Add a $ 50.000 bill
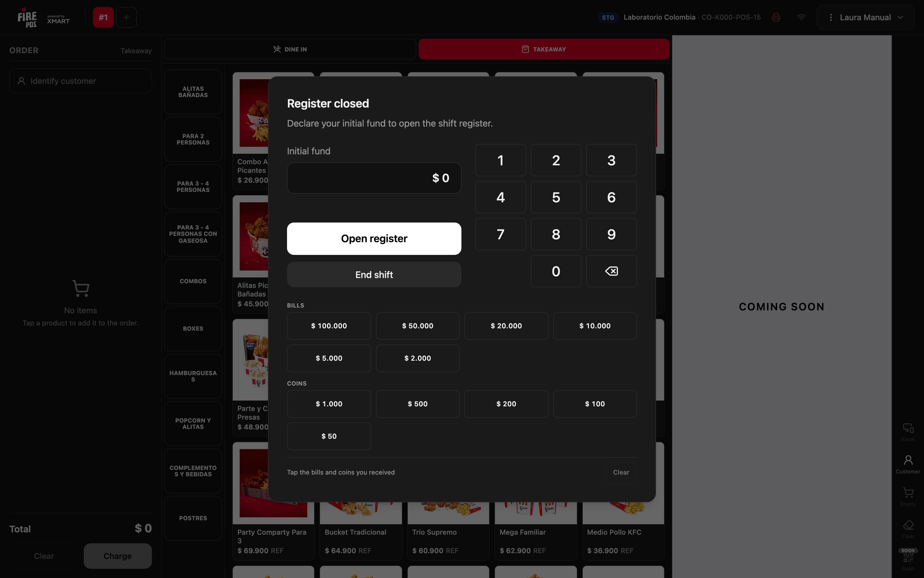Image resolution: width=924 pixels, height=578 pixels. [x=418, y=326]
